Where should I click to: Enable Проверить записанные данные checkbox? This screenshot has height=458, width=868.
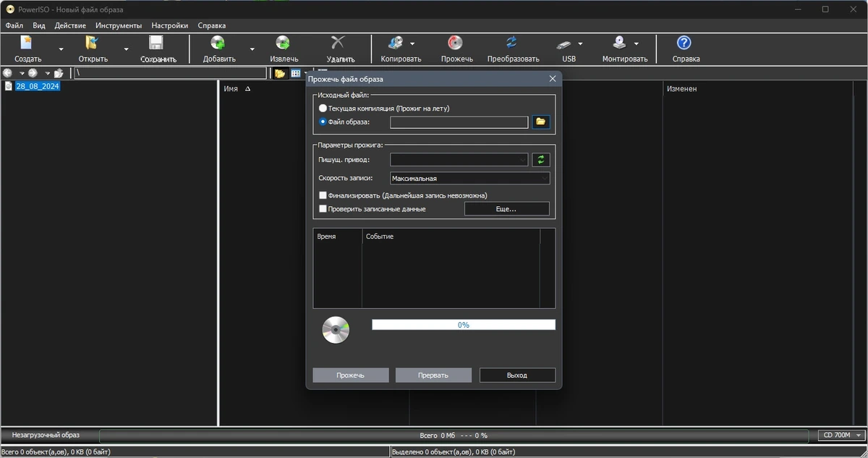click(323, 209)
